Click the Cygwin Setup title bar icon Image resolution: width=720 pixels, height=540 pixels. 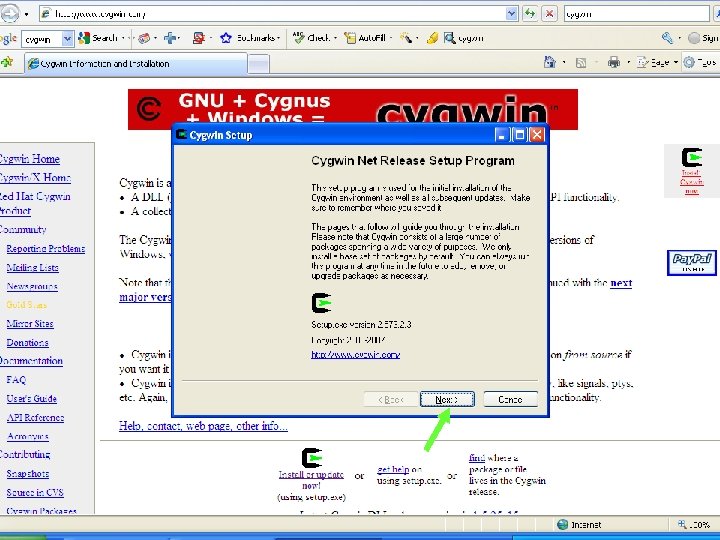pos(182,135)
